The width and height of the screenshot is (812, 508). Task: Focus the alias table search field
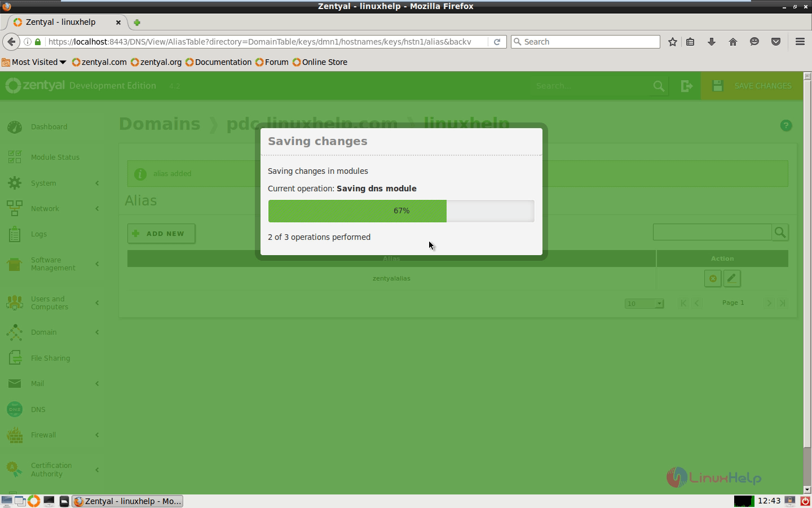click(x=712, y=232)
